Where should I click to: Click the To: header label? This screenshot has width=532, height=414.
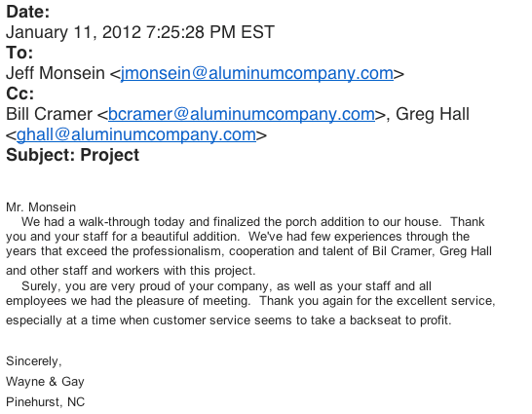(x=19, y=53)
